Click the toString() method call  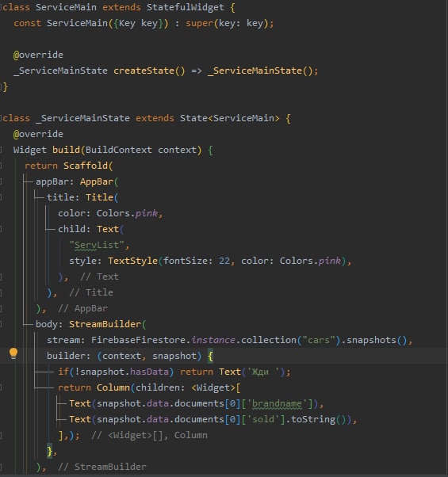(318, 419)
